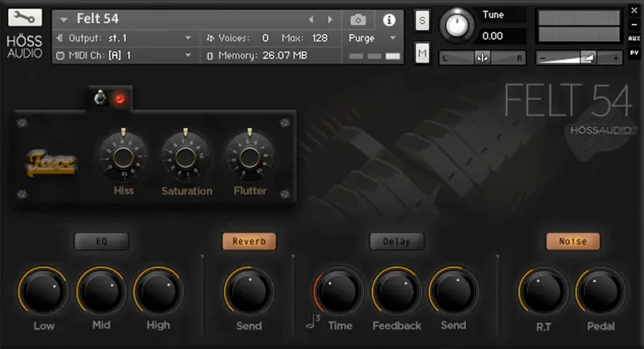Screen dimensions: 644x349
Task: Click the Delay Feedback knob
Action: coord(396,291)
